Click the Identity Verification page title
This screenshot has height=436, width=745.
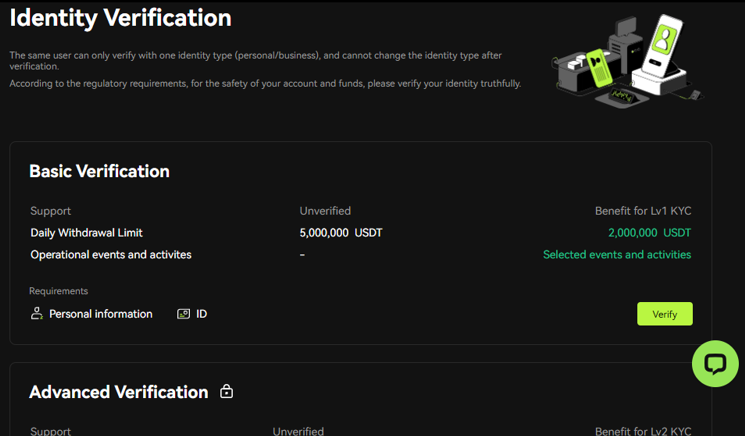coord(121,18)
